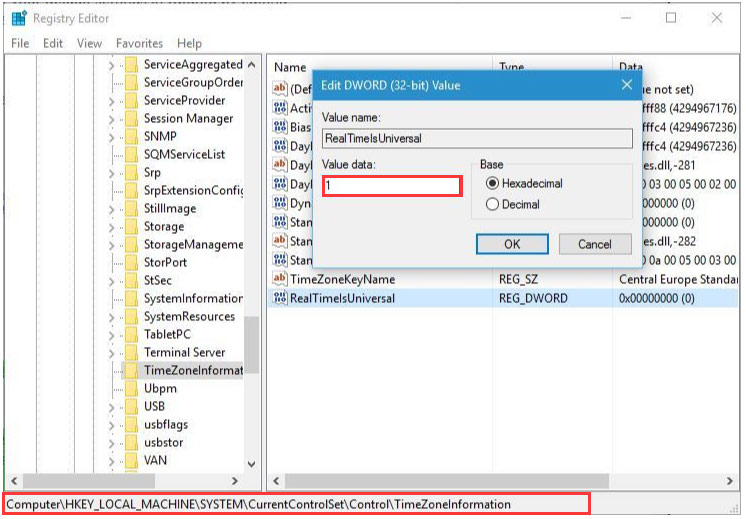Select the ServiceAggregated folder icon
This screenshot has width=746, height=519.
[131, 64]
